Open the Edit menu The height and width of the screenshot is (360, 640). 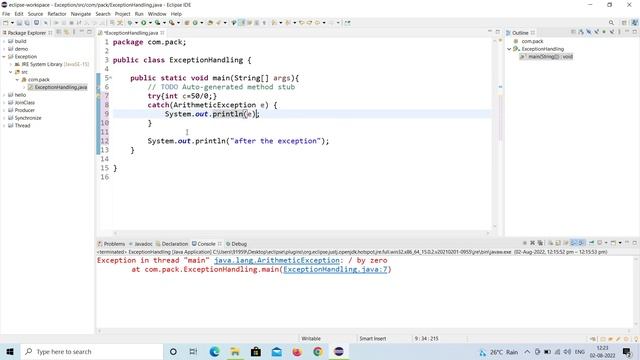[19, 14]
